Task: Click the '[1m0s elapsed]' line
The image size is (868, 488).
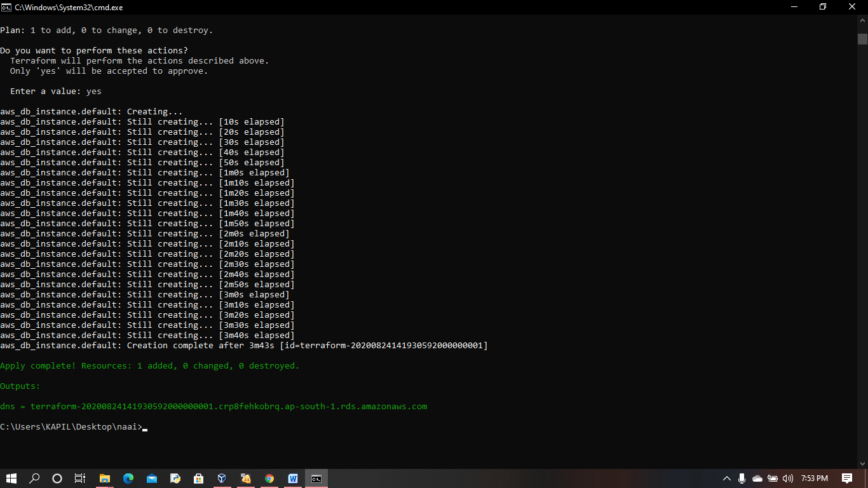Action: (145, 173)
